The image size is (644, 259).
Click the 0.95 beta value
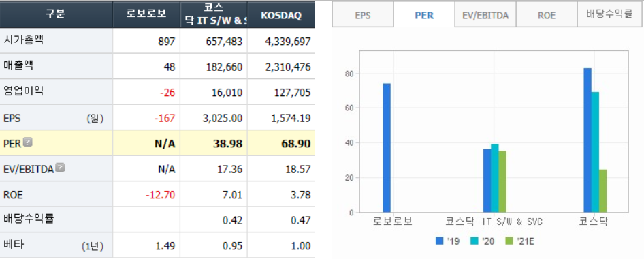coord(232,246)
